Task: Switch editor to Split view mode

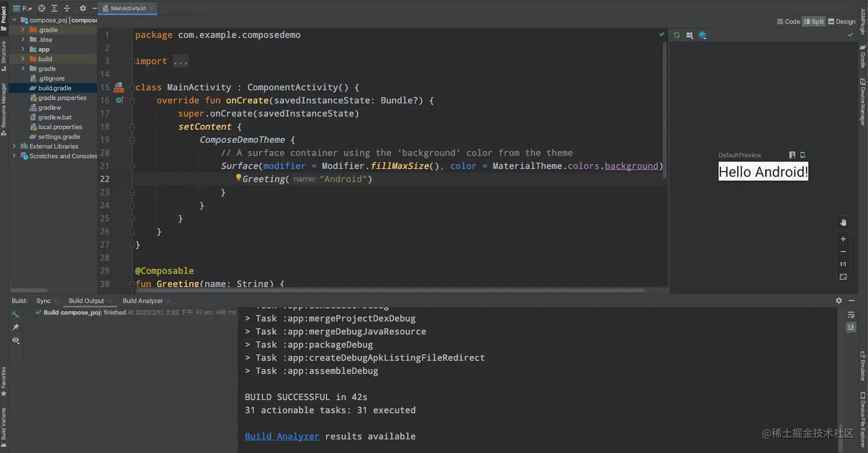Action: point(814,22)
